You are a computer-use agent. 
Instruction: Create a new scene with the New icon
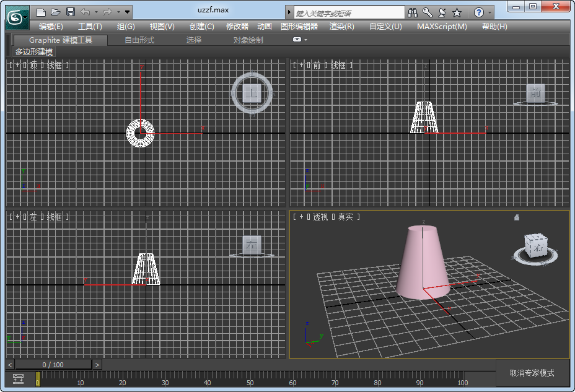(x=41, y=12)
